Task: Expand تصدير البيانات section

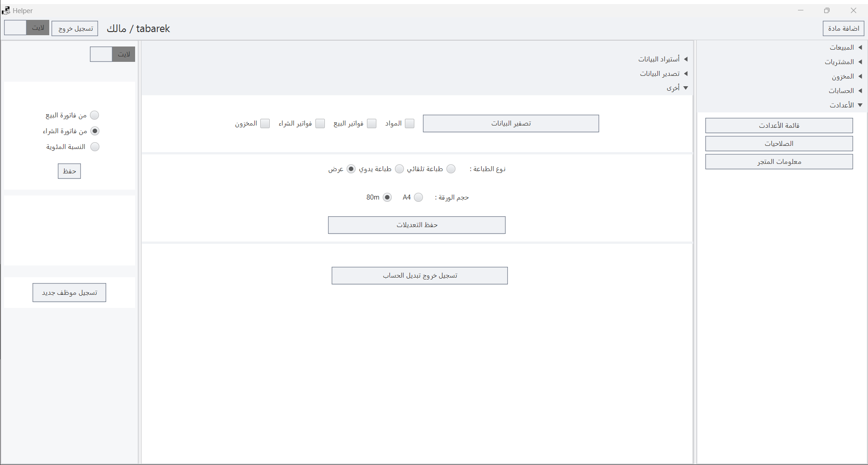Action: (x=685, y=74)
